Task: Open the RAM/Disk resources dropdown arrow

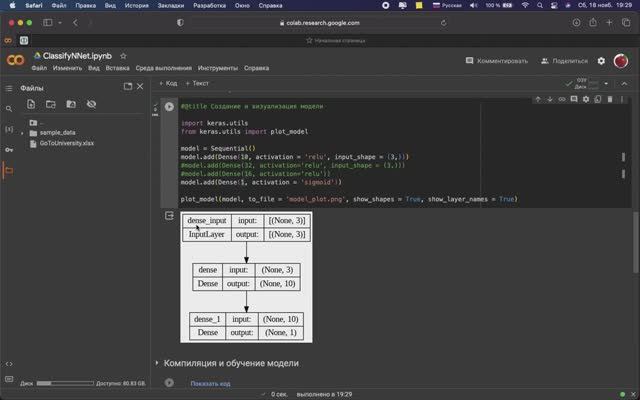Action: pos(608,84)
